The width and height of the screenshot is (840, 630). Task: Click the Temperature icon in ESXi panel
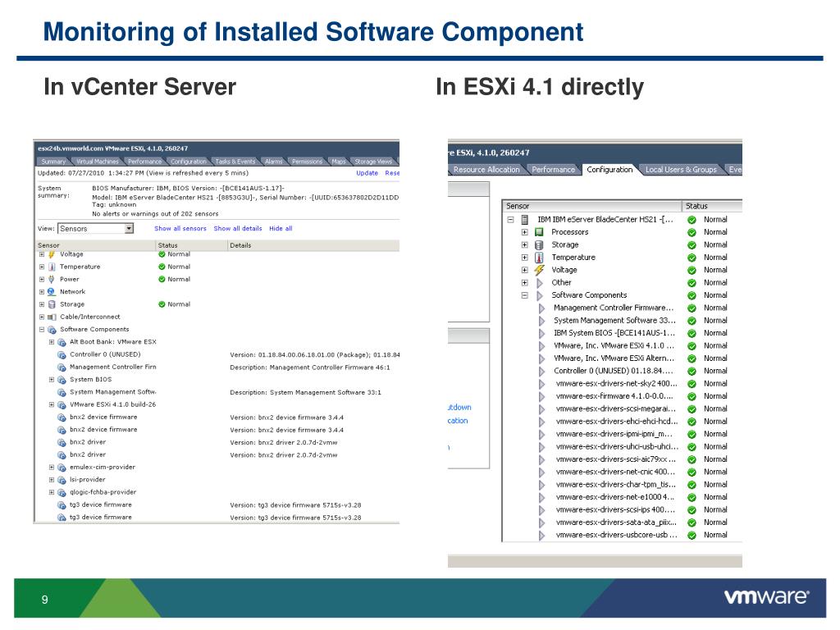click(x=540, y=257)
